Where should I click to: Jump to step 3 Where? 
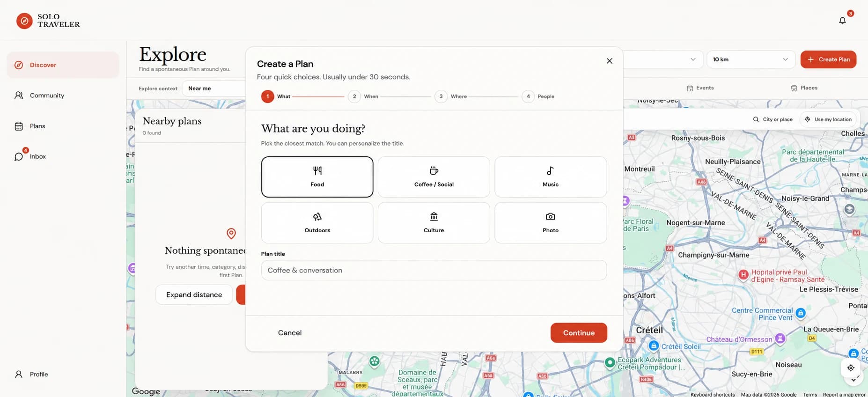tap(450, 96)
